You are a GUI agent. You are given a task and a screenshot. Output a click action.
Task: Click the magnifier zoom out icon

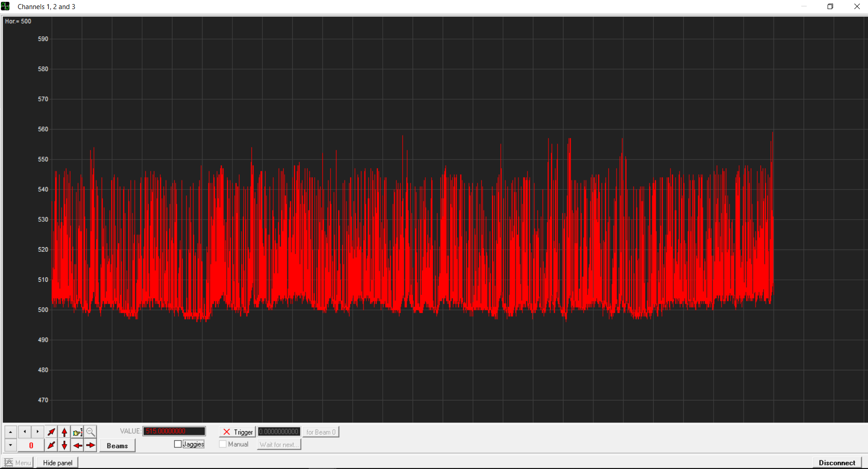point(91,432)
